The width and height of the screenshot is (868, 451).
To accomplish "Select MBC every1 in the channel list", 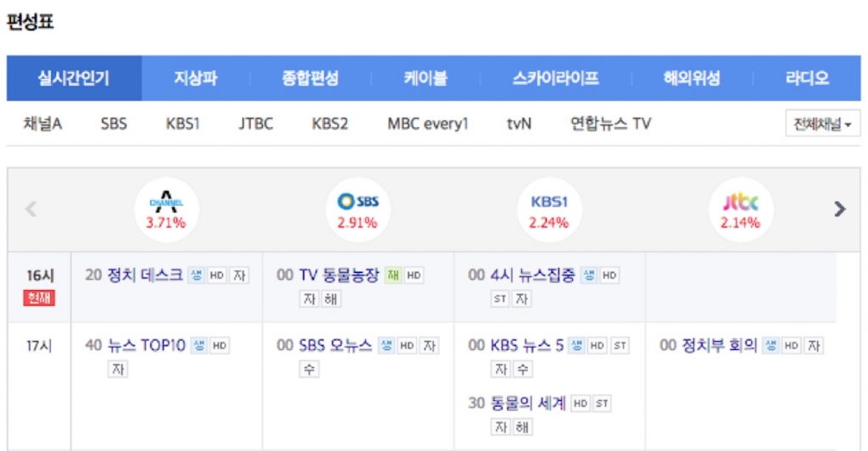I will (427, 124).
